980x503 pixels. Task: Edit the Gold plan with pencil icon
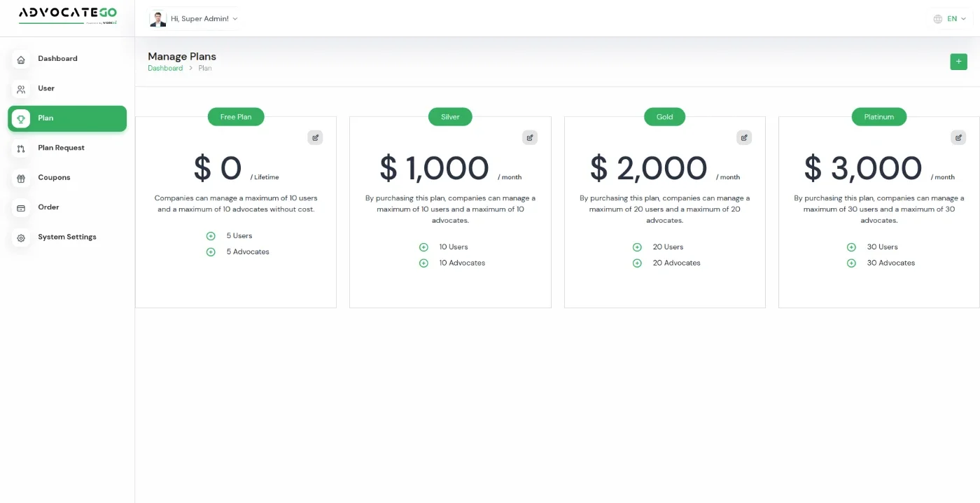coord(744,137)
